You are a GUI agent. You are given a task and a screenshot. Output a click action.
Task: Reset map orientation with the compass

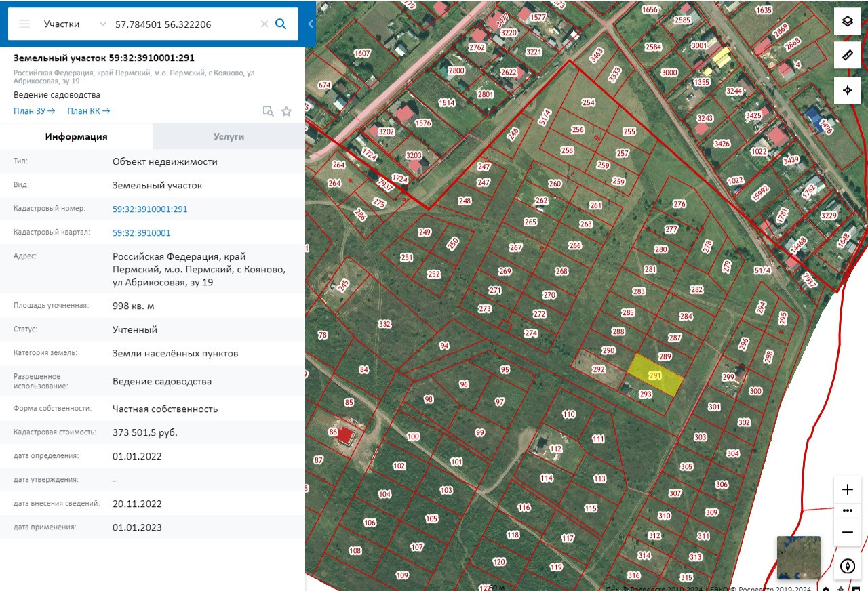848,566
